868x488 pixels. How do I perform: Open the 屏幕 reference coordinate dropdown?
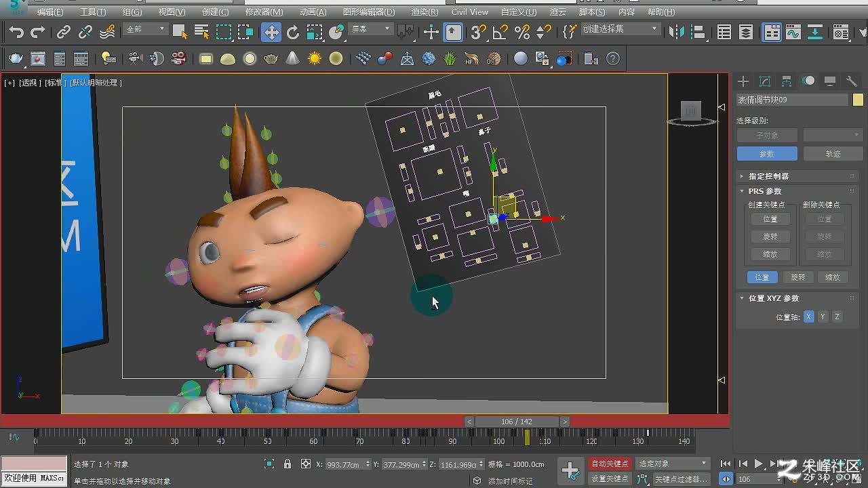[x=370, y=29]
